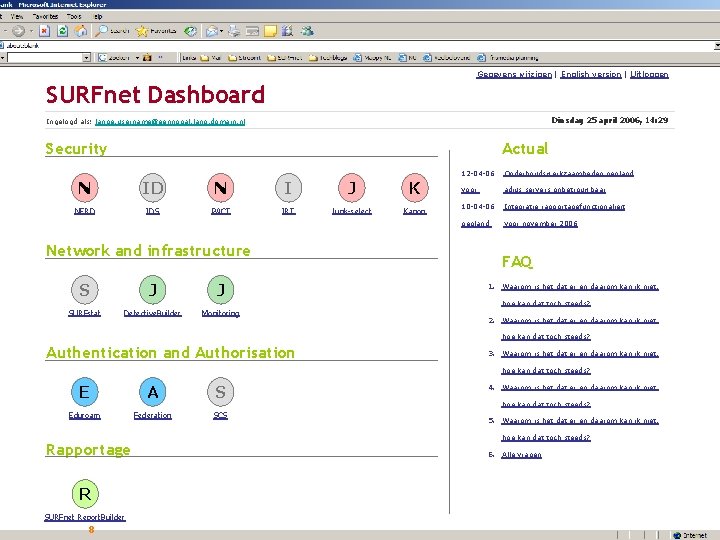Open the Help menu
This screenshot has width=720, height=540.
(x=98, y=17)
